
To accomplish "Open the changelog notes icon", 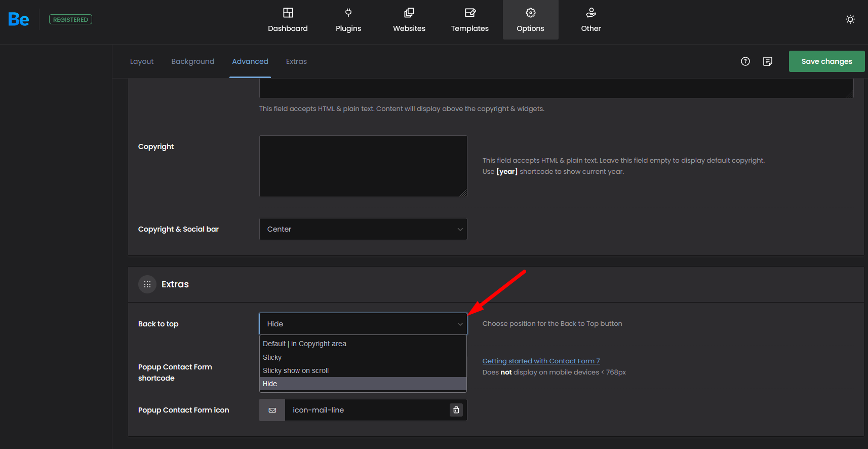I will coord(768,61).
